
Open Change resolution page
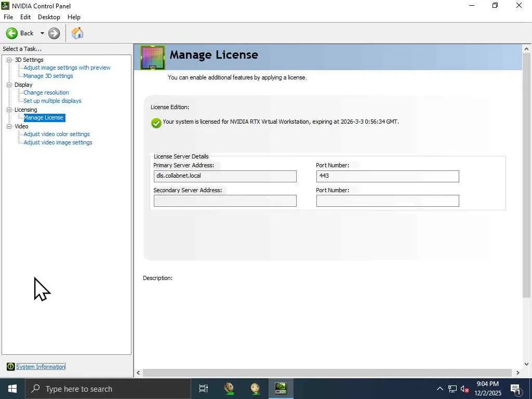(x=46, y=92)
